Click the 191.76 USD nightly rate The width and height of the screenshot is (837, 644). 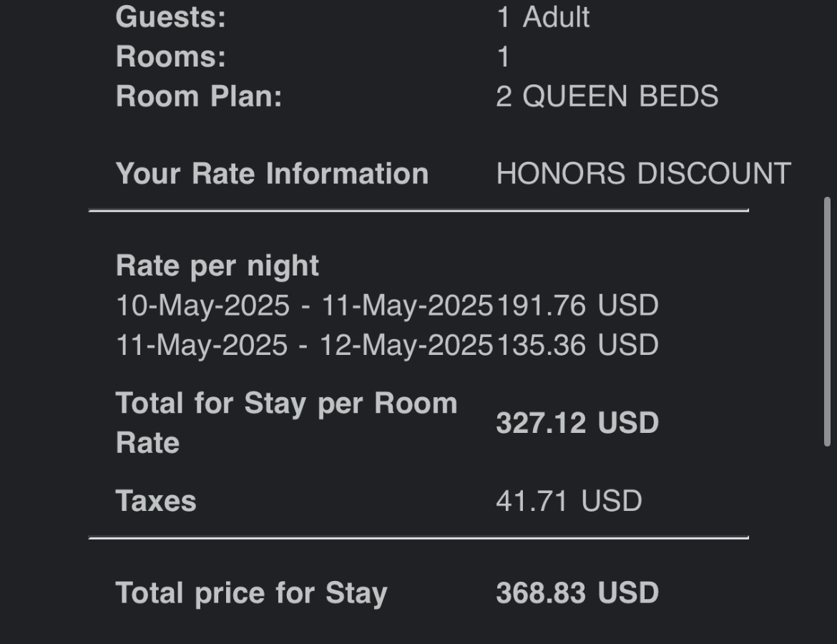click(x=577, y=306)
